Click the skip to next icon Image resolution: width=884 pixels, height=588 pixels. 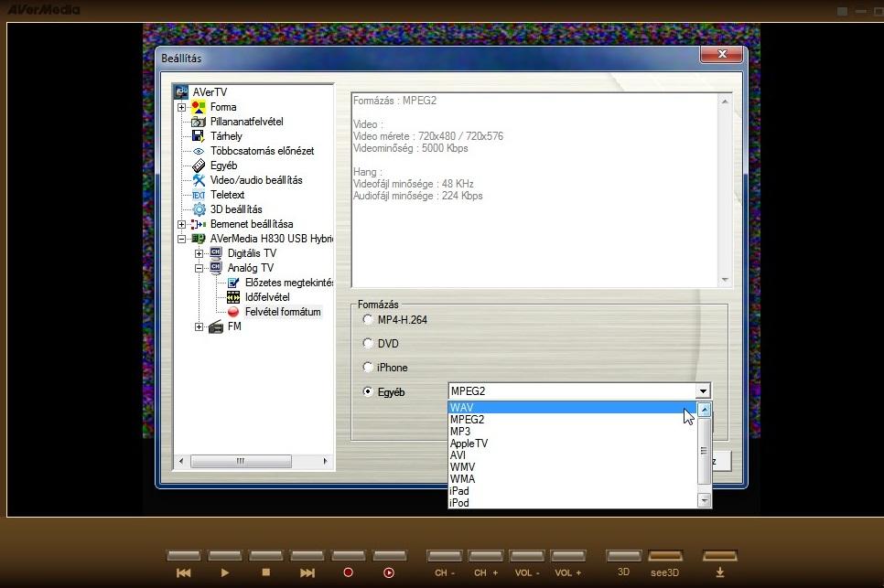click(307, 572)
